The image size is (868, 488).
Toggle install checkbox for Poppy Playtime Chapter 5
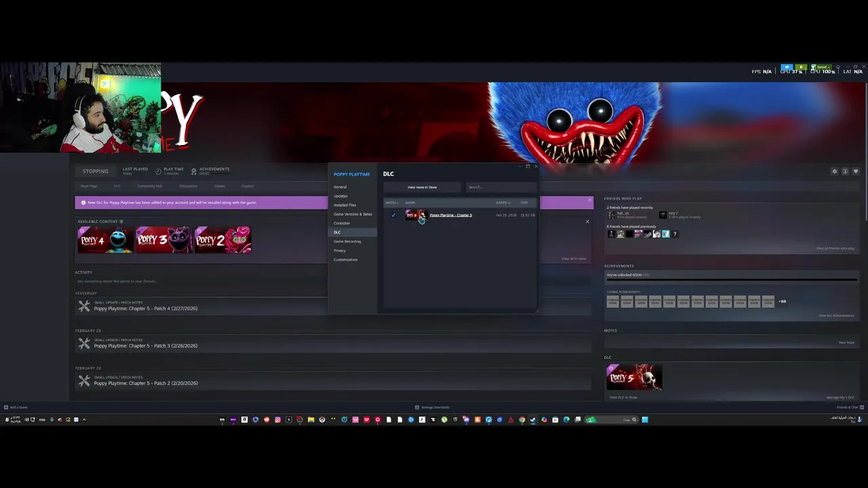(393, 215)
